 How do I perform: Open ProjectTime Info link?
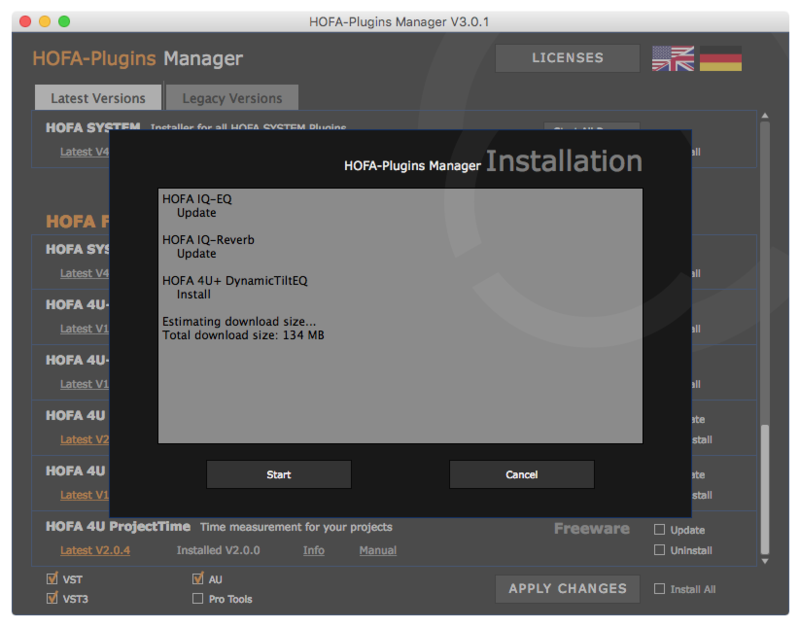313,550
